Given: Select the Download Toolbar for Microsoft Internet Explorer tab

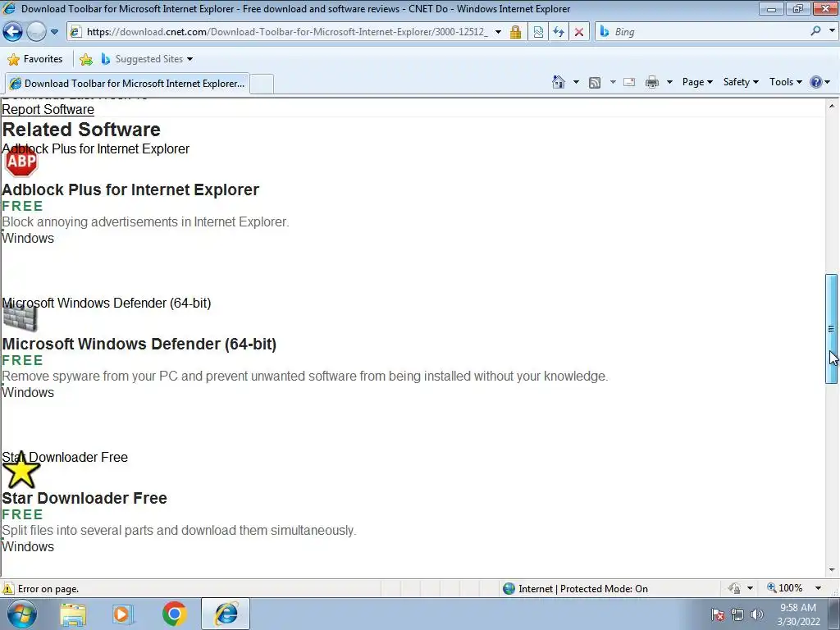Looking at the screenshot, I should tap(127, 84).
